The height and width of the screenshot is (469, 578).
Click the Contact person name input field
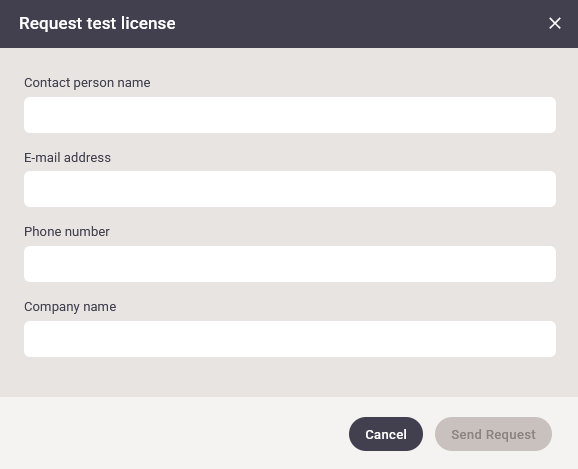pyautogui.click(x=290, y=115)
